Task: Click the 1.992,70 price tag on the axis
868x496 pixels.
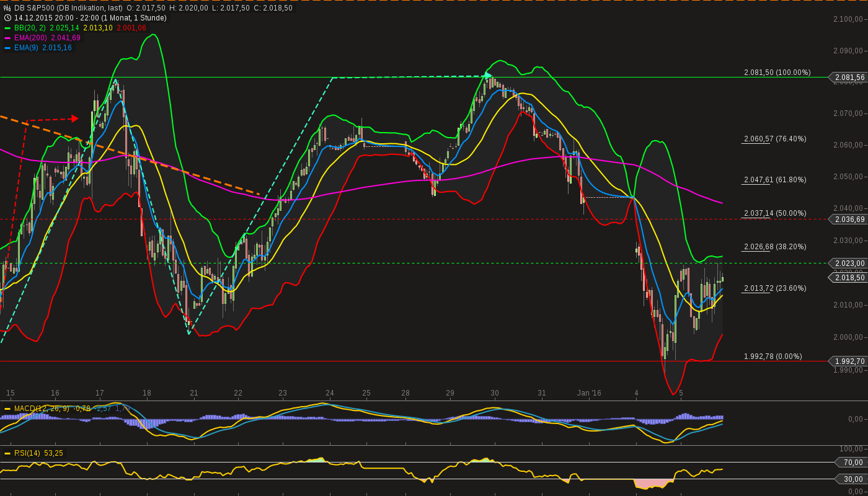Action: click(x=849, y=361)
